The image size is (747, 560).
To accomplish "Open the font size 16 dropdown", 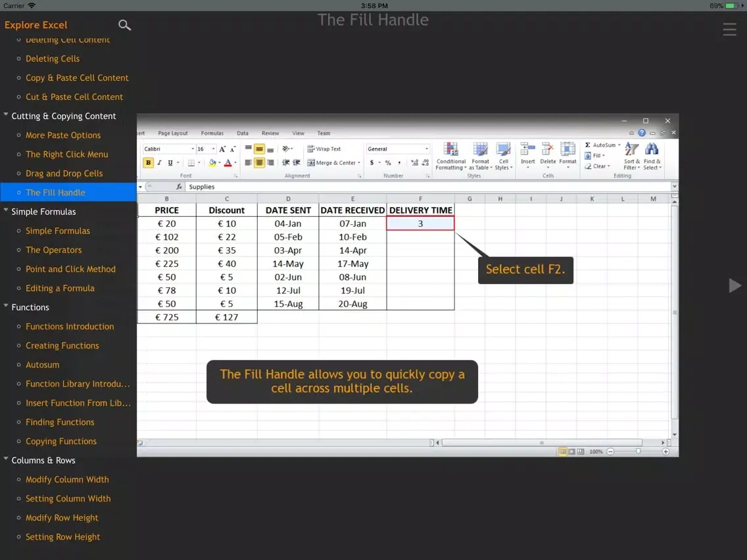I will coord(213,149).
